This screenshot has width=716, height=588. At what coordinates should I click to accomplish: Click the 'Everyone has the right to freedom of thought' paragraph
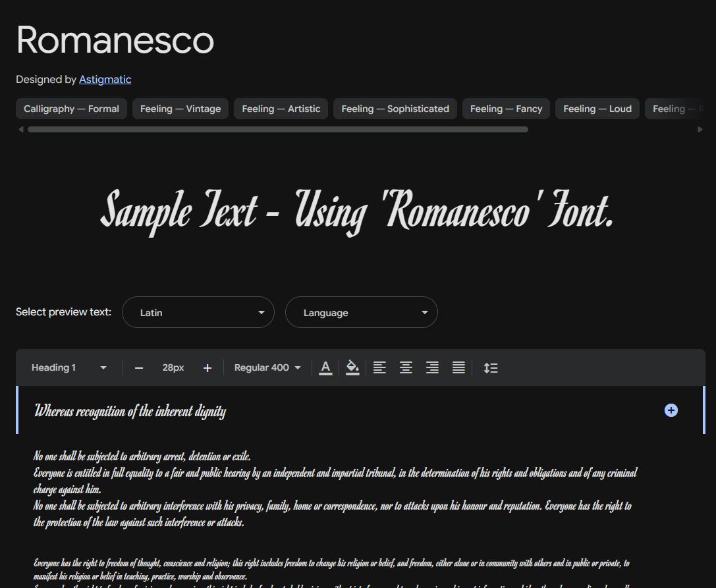(x=331, y=570)
